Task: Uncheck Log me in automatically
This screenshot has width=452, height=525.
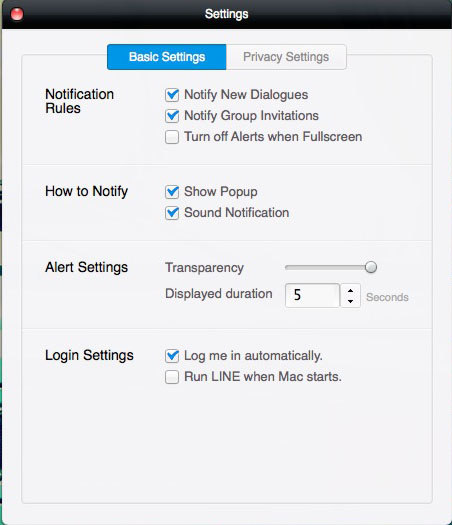Action: pos(172,356)
